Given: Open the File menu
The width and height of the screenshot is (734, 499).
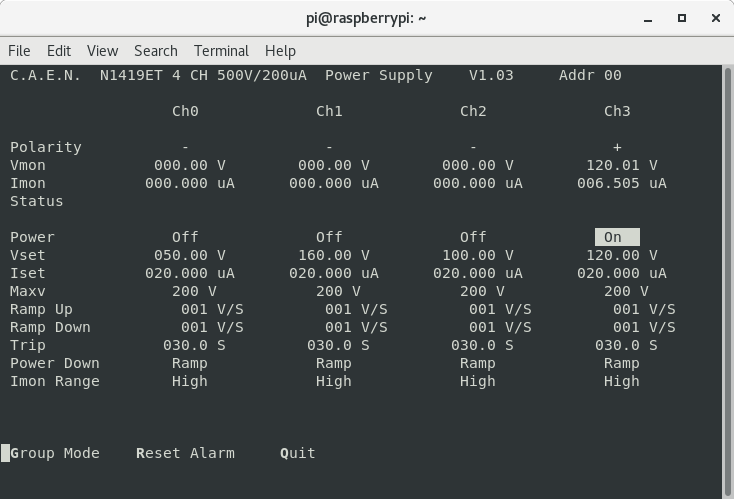Looking at the screenshot, I should [x=19, y=51].
